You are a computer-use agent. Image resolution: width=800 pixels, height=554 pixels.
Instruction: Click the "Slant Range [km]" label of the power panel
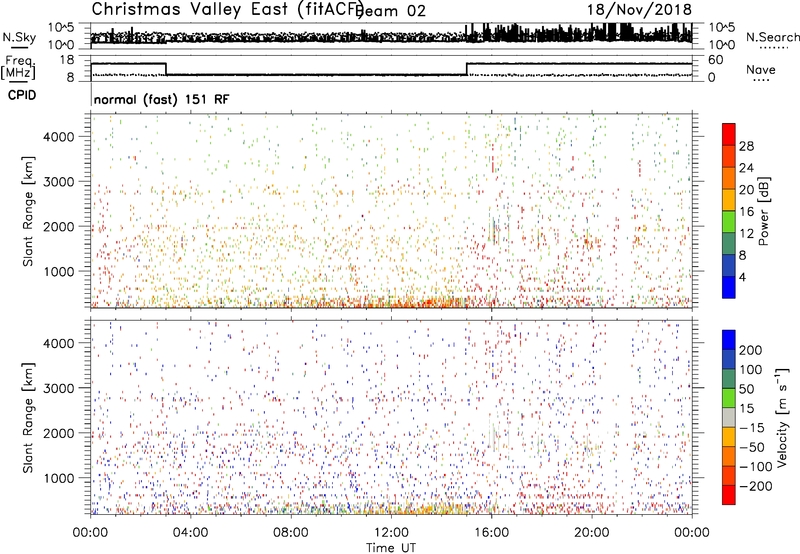28,211
